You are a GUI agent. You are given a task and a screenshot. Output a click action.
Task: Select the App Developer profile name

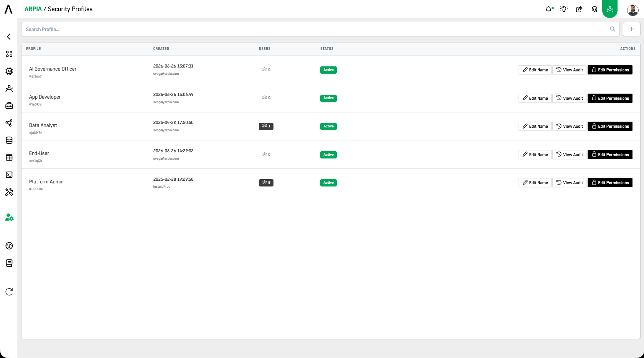click(45, 97)
